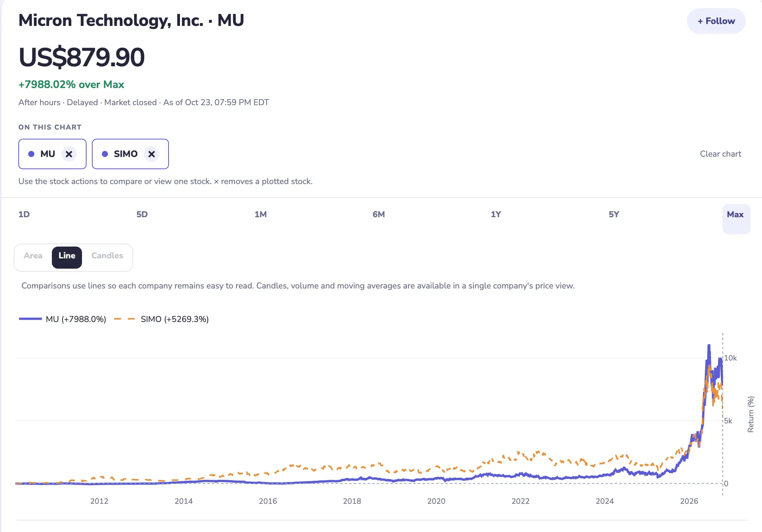Switch chart type to Candles
Image resolution: width=762 pixels, height=532 pixels.
coord(107,256)
